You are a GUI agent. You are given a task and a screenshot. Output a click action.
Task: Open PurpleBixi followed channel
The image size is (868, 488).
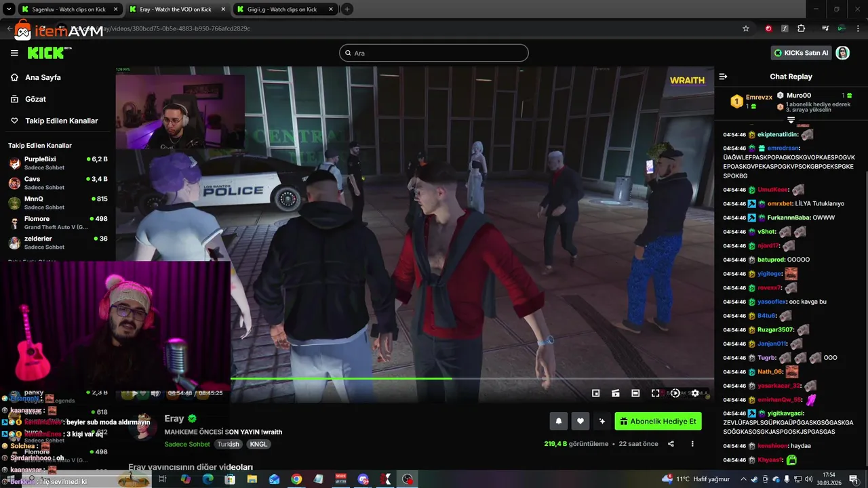point(58,163)
